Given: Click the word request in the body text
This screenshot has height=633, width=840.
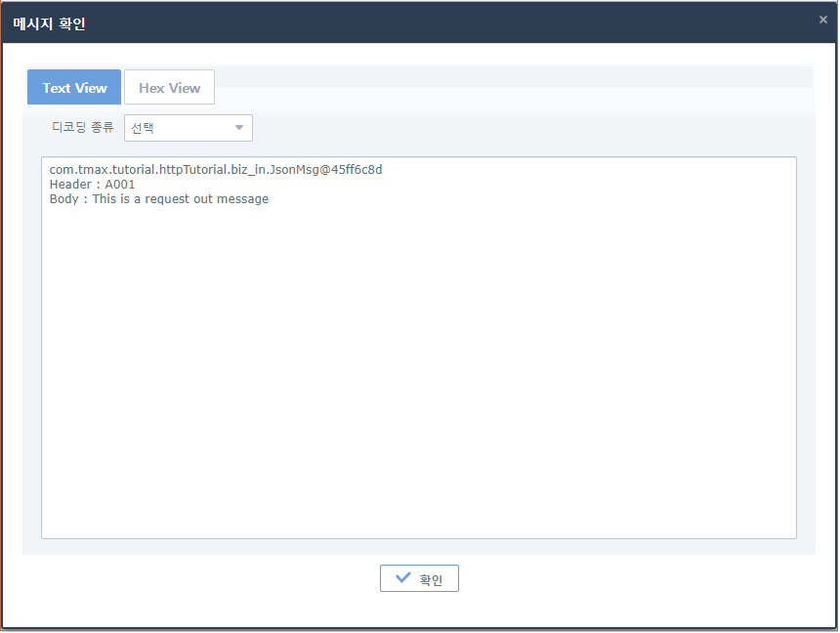Looking at the screenshot, I should coord(172,199).
